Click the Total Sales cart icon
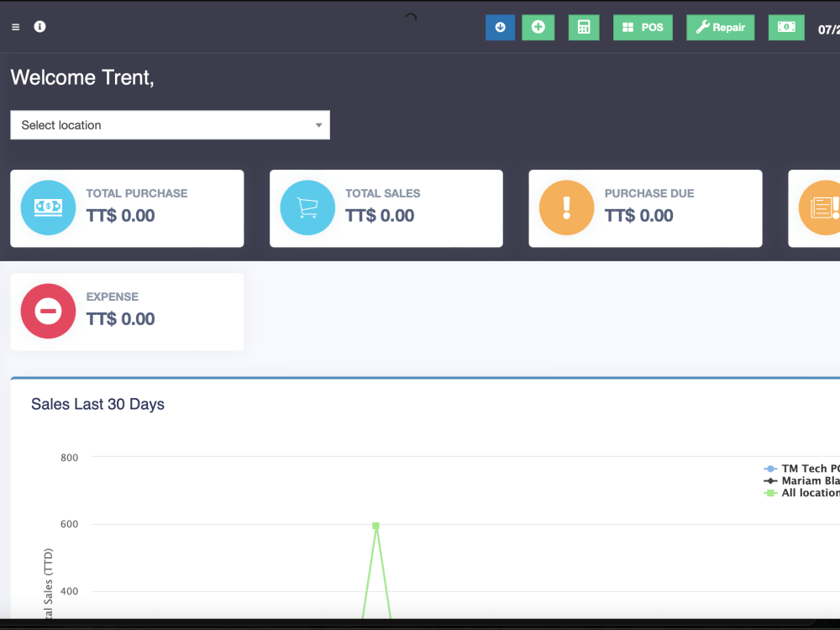 (x=307, y=207)
